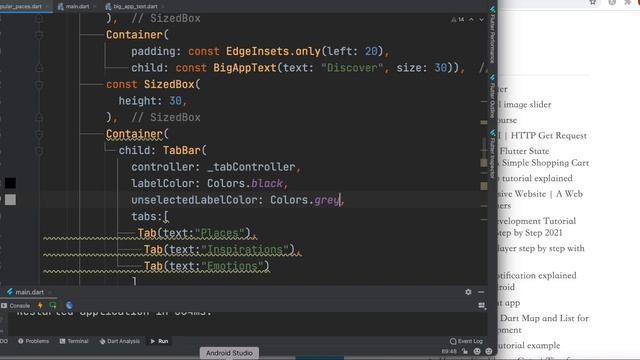Collapse the fold marker at first Container line
The width and height of the screenshot is (640, 360).
(x=39, y=35)
